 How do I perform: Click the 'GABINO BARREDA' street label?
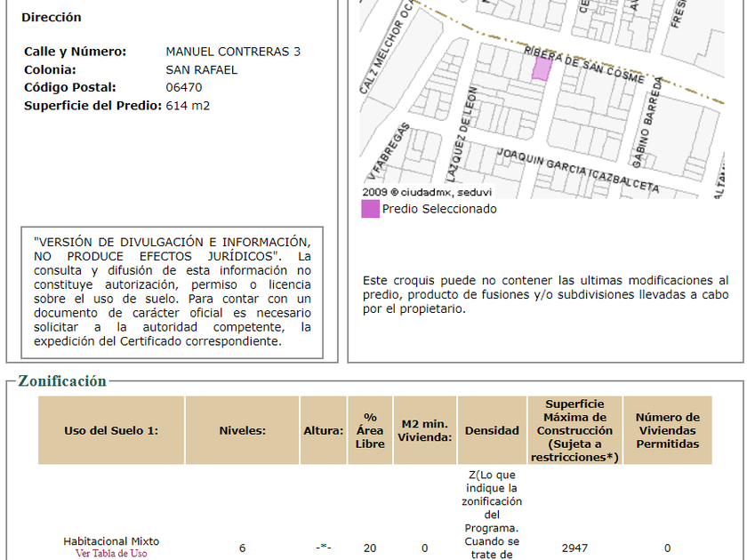click(647, 123)
